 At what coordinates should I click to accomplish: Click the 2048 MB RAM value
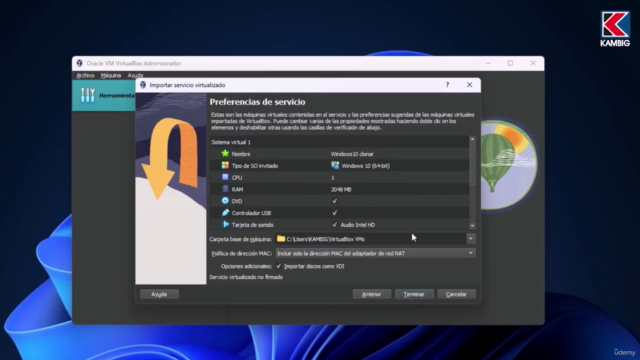point(341,189)
